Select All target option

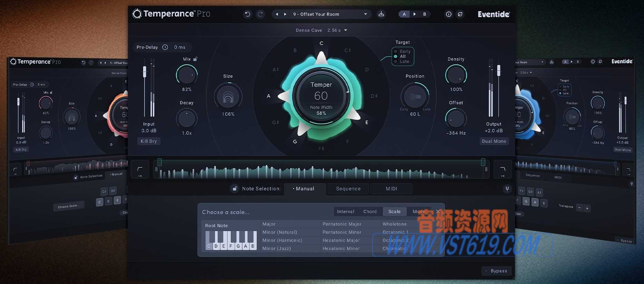pyautogui.click(x=400, y=56)
